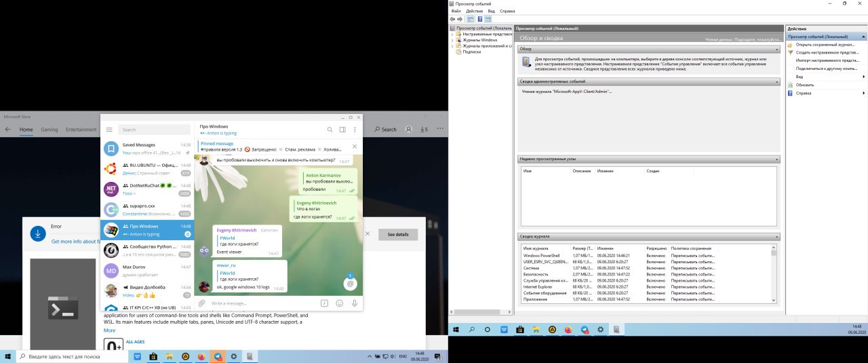Viewport: 868px width, 363px height.
Task: Click the attach file paperclip in Telegram
Action: [x=201, y=303]
